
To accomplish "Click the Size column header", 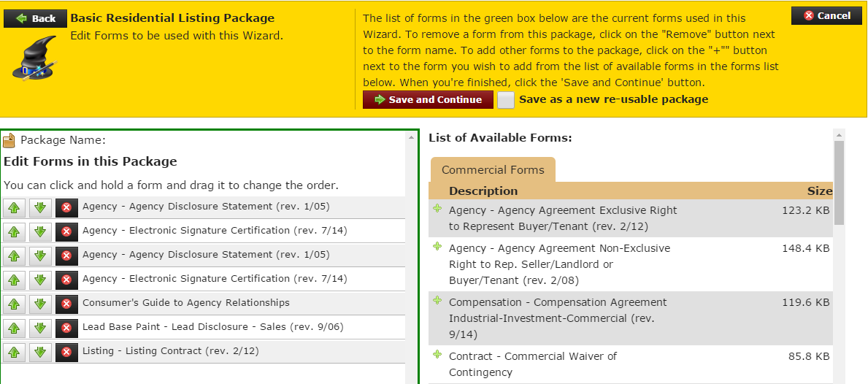I will click(819, 191).
